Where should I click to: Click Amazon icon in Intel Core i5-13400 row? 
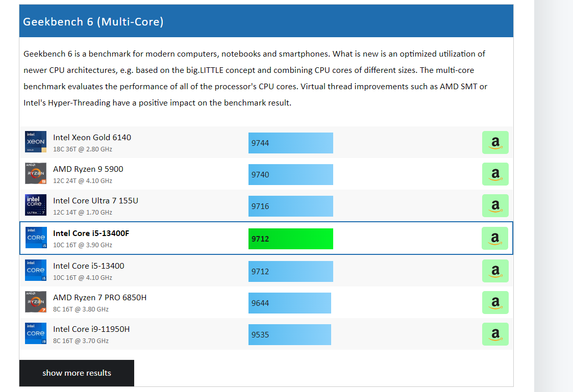[x=495, y=271]
